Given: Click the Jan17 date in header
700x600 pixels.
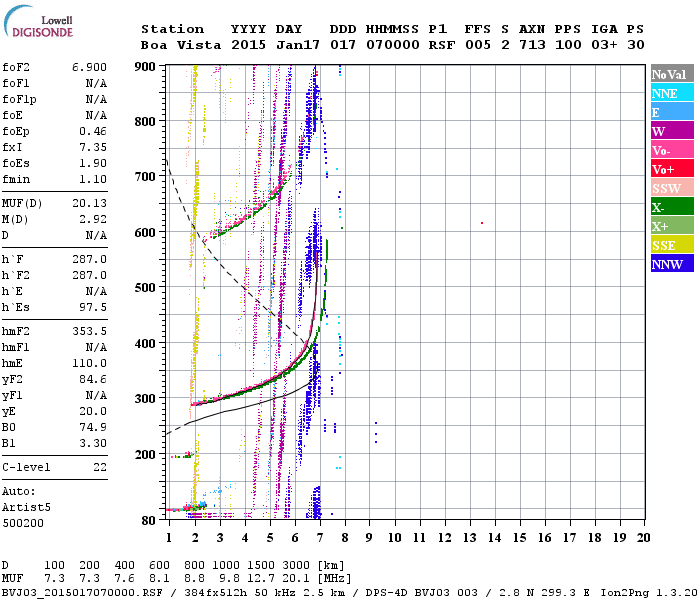Looking at the screenshot, I should tap(298, 45).
